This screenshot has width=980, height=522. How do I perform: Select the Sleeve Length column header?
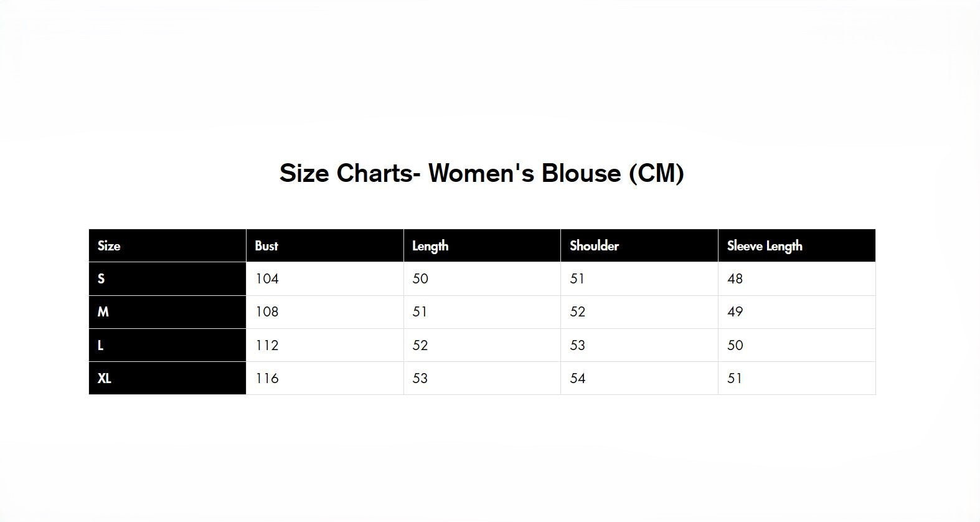[x=765, y=246]
